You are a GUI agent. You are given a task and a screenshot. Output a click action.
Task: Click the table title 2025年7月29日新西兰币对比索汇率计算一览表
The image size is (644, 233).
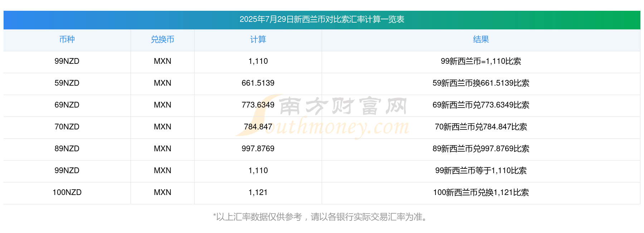pyautogui.click(x=322, y=19)
